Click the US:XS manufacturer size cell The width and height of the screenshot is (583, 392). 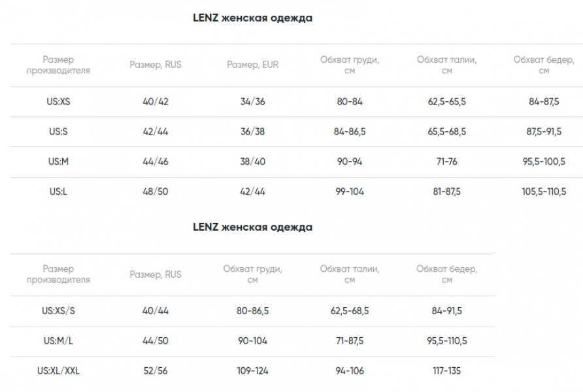pos(58,102)
